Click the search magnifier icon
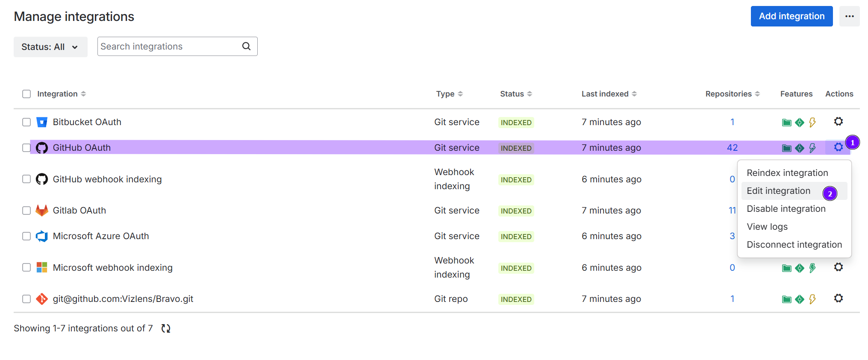 247,46
